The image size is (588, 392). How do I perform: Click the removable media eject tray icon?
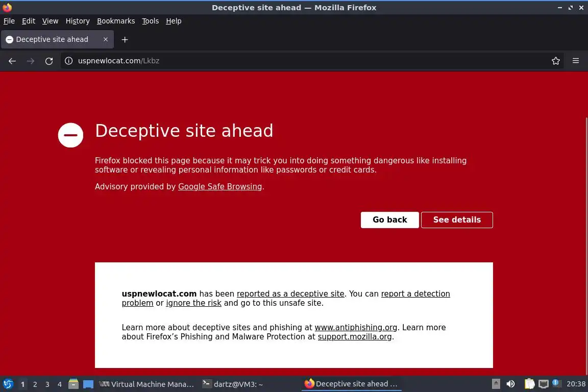496,384
